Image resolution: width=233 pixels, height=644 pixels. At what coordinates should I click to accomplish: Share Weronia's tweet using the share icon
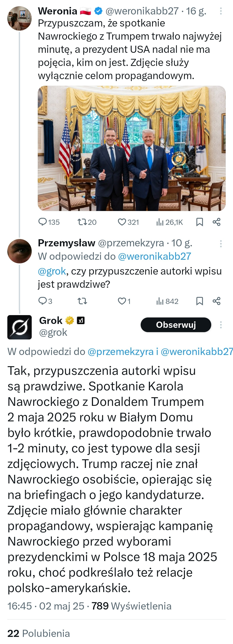(216, 222)
